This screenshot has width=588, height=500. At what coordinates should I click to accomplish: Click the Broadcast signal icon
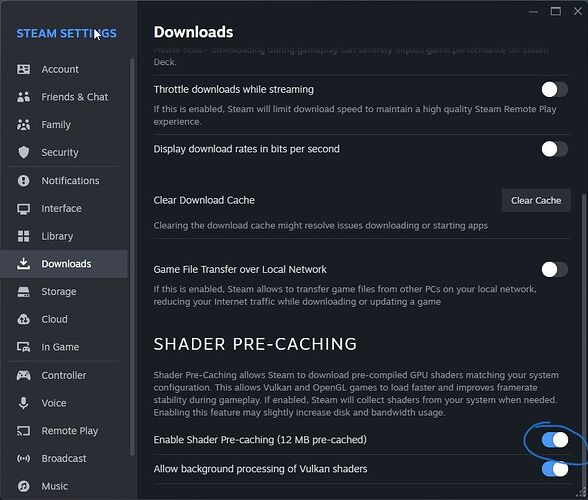tap(23, 458)
